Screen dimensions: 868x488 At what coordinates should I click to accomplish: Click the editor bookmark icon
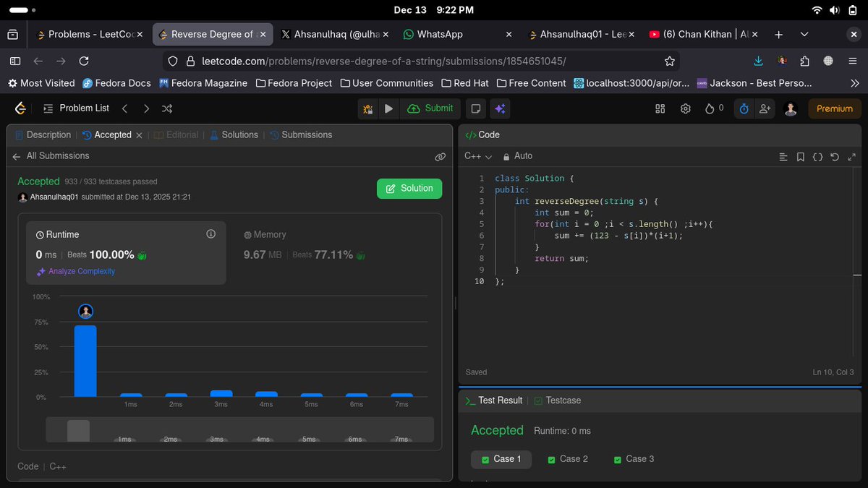coord(801,157)
